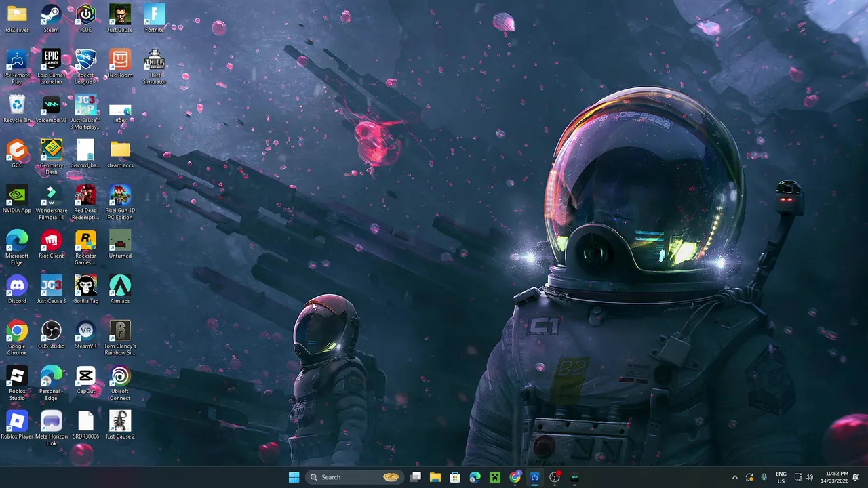Select the Unturned desktop icon

click(x=120, y=245)
